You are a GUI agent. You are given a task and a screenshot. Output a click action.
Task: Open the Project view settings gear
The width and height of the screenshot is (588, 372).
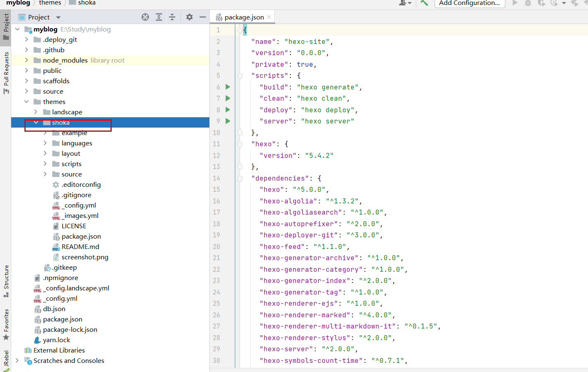pos(189,17)
